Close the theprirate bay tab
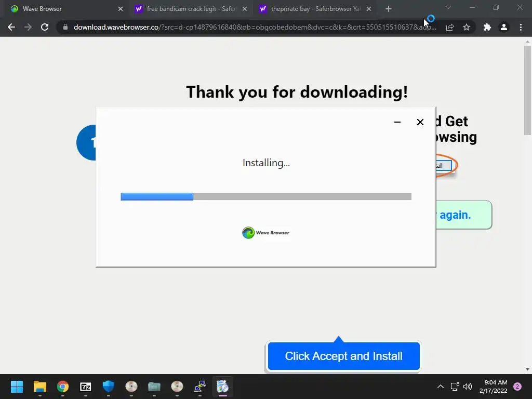 coord(369,9)
